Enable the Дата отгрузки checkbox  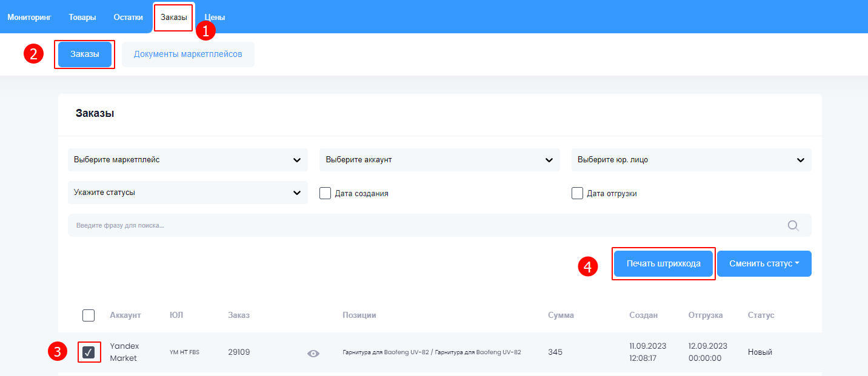point(577,193)
